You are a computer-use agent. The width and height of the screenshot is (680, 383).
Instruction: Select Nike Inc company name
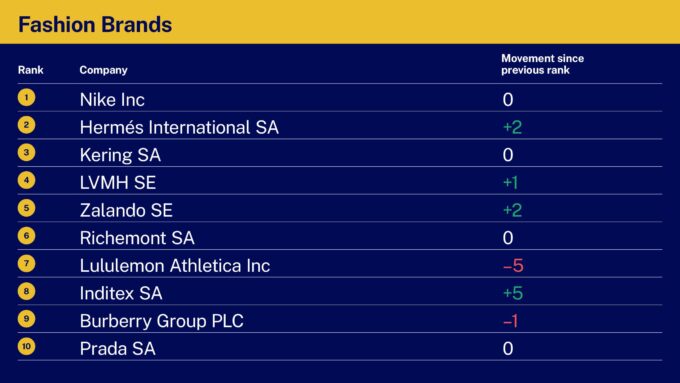[112, 100]
